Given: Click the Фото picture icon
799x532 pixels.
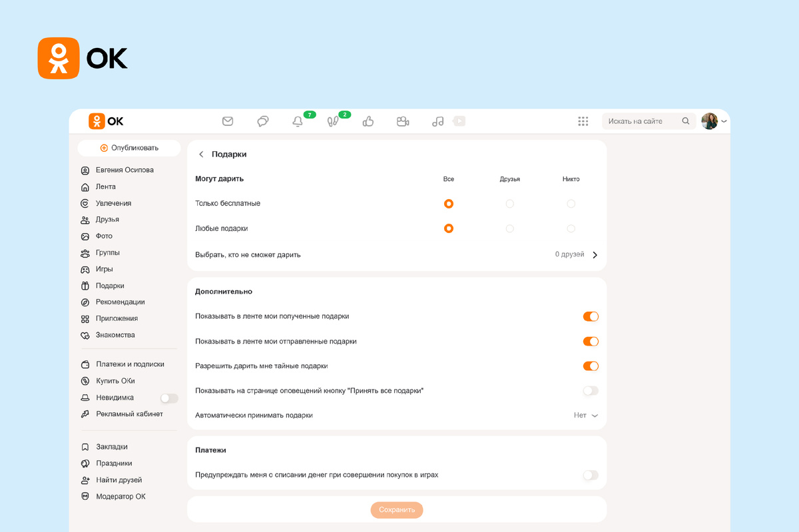Looking at the screenshot, I should (x=85, y=236).
